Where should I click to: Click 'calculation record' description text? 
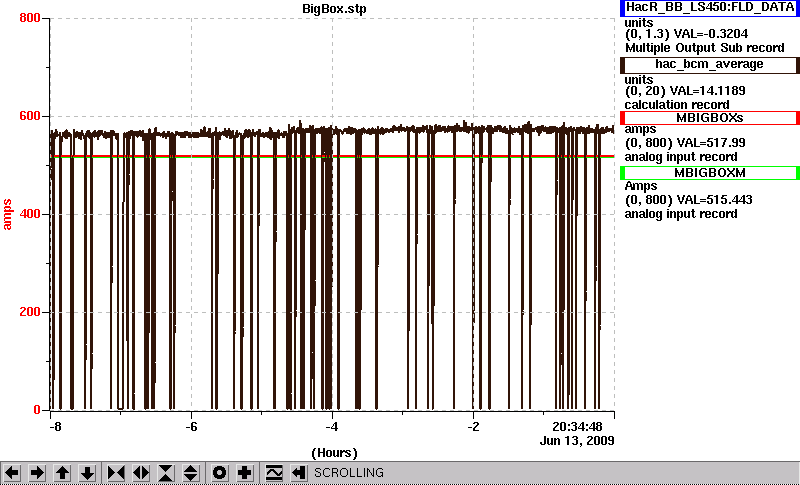click(x=677, y=105)
